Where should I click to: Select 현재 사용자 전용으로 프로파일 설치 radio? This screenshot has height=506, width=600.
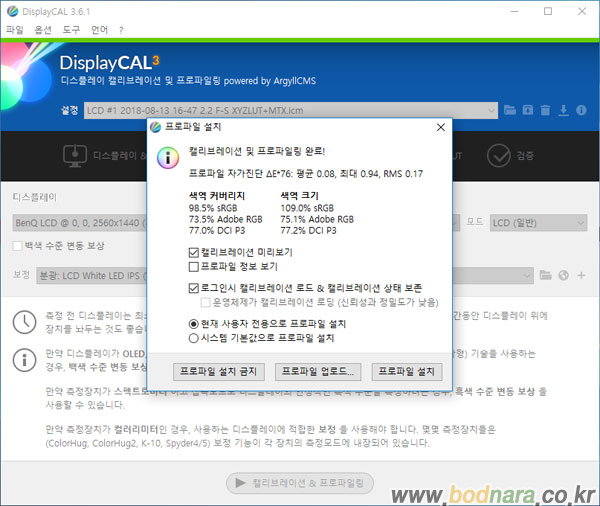[194, 324]
